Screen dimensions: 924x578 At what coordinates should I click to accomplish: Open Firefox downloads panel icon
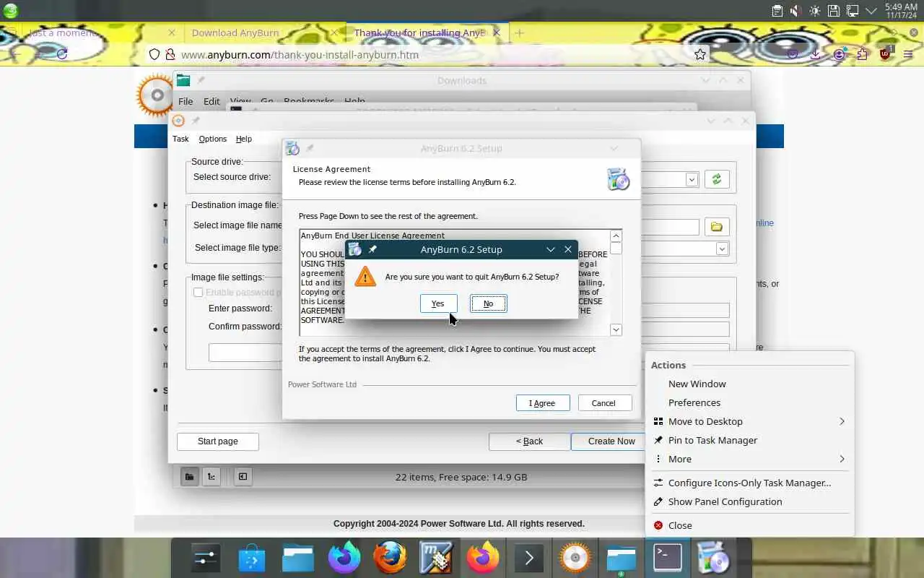click(815, 54)
